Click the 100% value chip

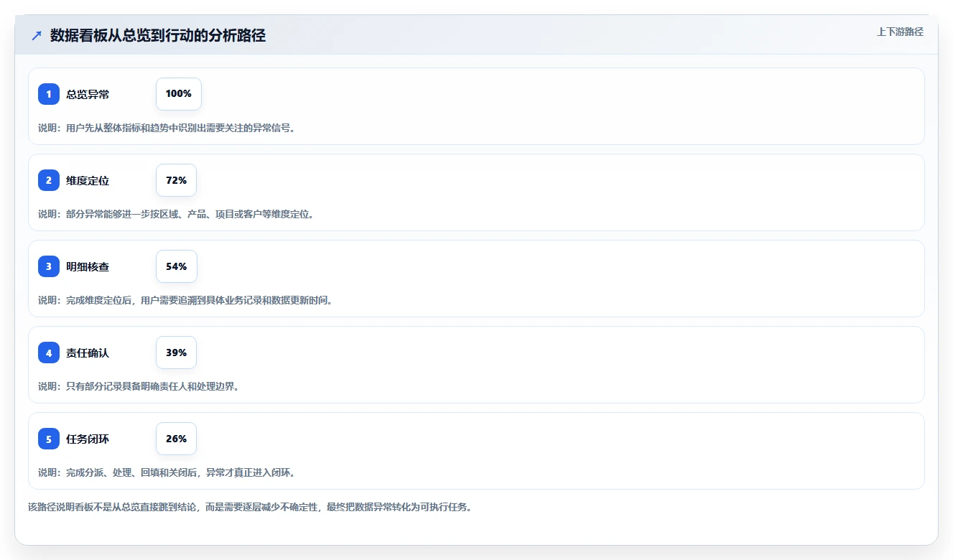pyautogui.click(x=179, y=94)
